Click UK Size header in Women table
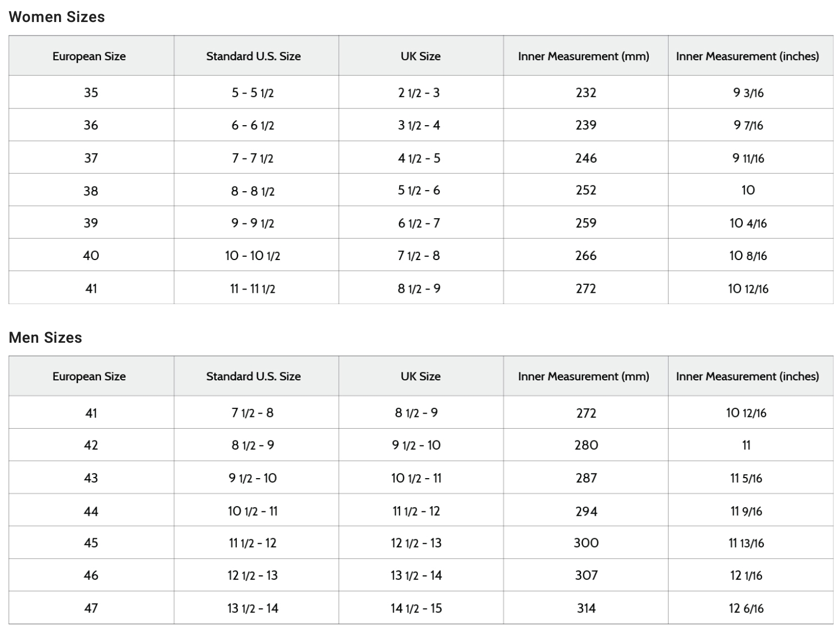 421,56
